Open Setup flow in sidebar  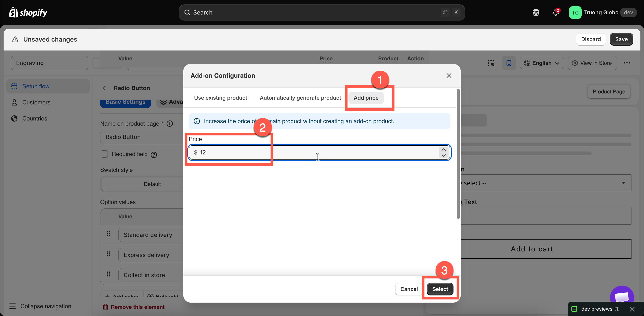[48, 86]
